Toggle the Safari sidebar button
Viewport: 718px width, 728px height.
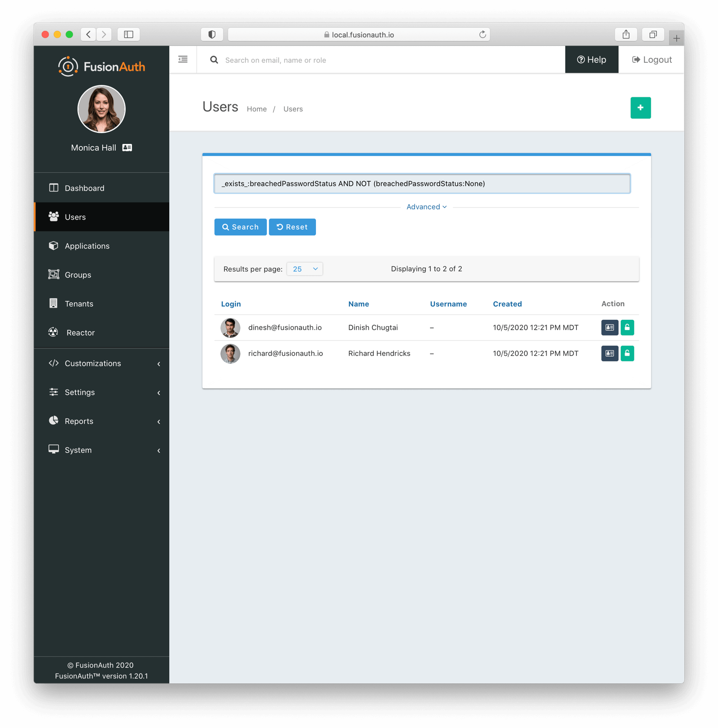129,34
